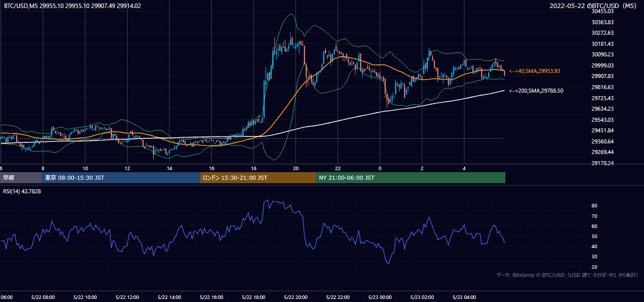Click hour label 16 under price chart
The width and height of the screenshot is (644, 302).
[211, 169]
